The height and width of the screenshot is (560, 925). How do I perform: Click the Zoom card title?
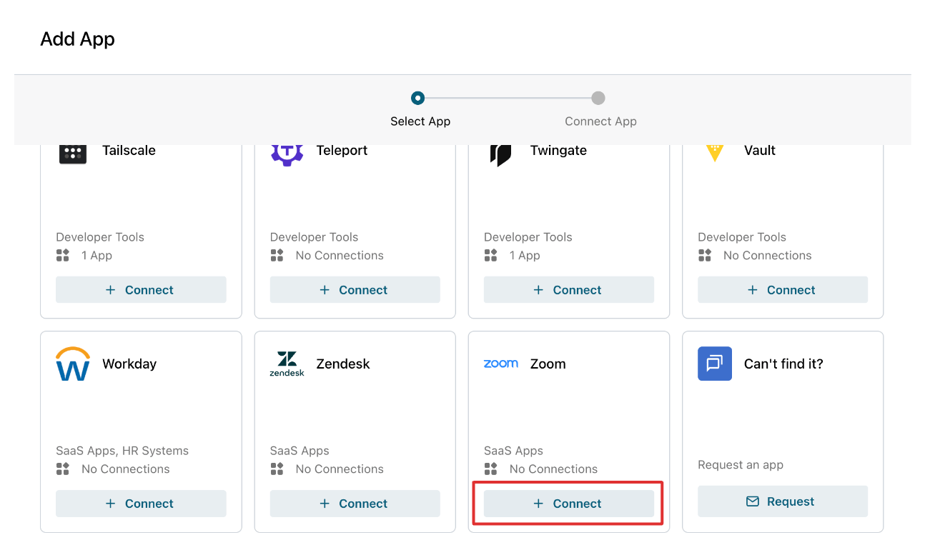[x=548, y=364]
